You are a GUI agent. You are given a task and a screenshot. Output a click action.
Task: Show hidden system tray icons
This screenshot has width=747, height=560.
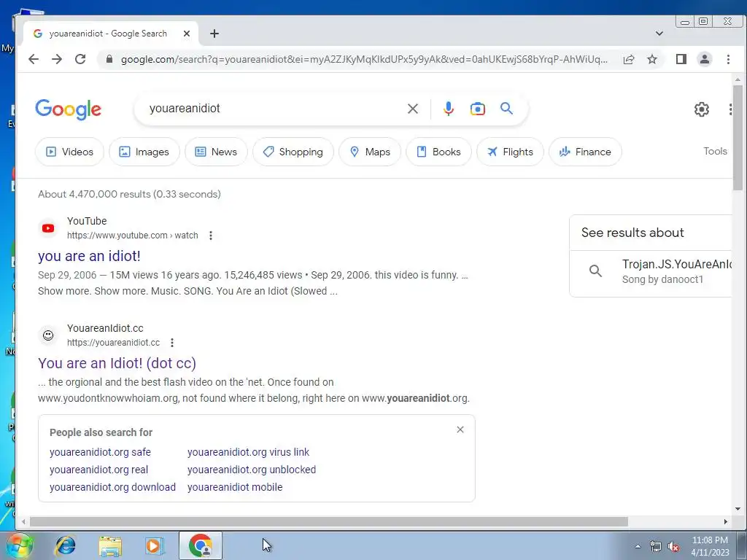point(638,546)
